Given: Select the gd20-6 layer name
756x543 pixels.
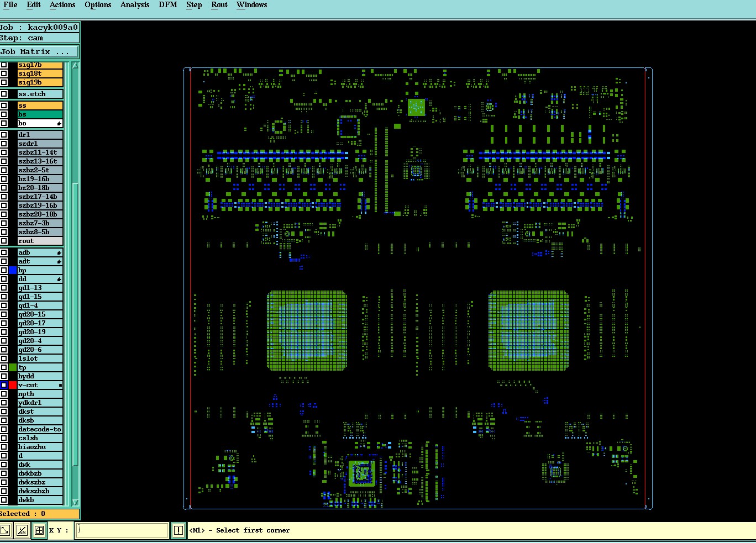Looking at the screenshot, I should [40, 350].
